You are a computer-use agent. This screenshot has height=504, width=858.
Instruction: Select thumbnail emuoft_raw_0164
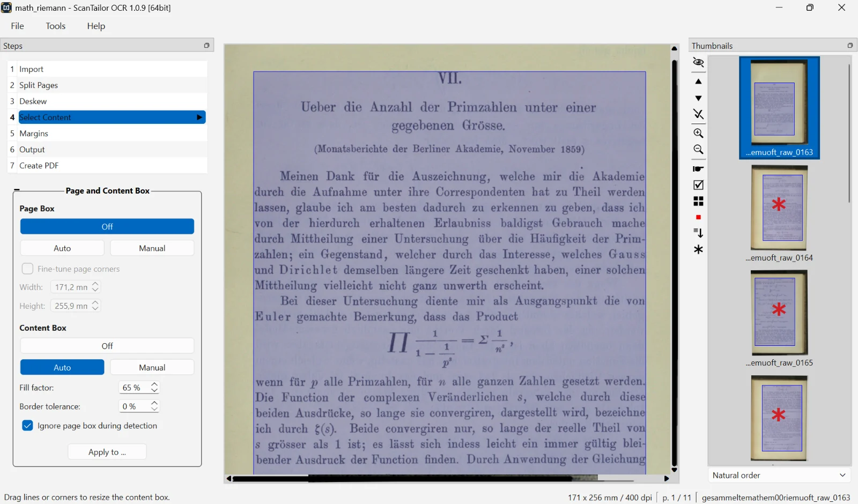point(779,213)
